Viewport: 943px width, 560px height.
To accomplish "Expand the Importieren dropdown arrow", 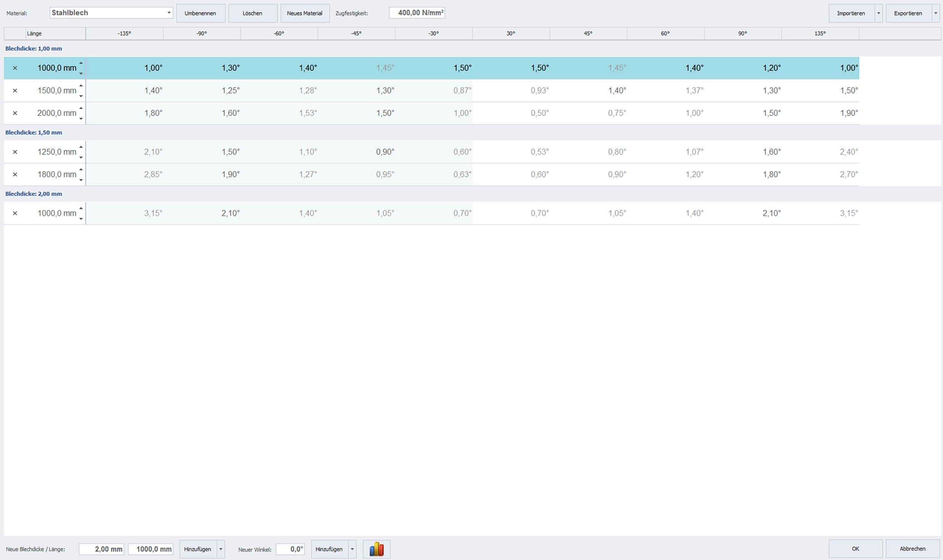I will [x=879, y=13].
